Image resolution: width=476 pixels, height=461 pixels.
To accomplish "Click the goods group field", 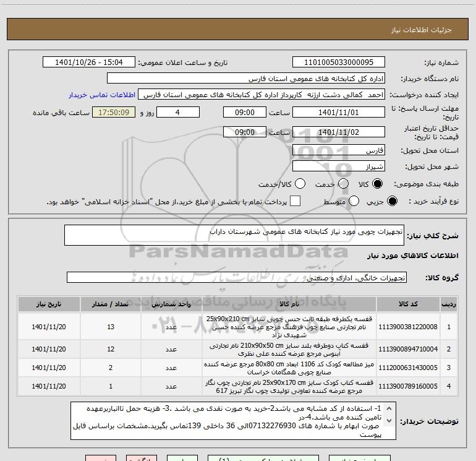I will 237,277.
